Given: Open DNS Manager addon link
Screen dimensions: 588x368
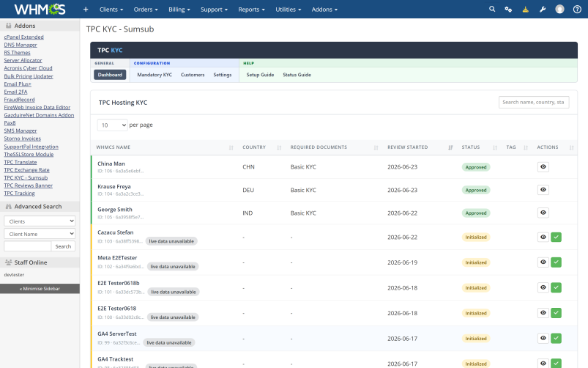Looking at the screenshot, I should [x=21, y=45].
